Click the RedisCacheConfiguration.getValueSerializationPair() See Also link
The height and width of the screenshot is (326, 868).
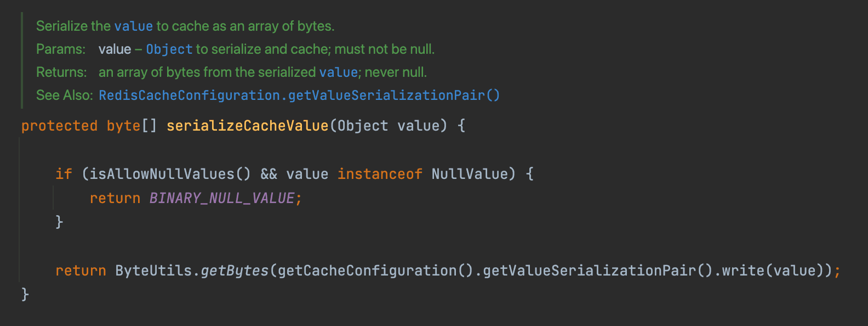[x=299, y=95]
